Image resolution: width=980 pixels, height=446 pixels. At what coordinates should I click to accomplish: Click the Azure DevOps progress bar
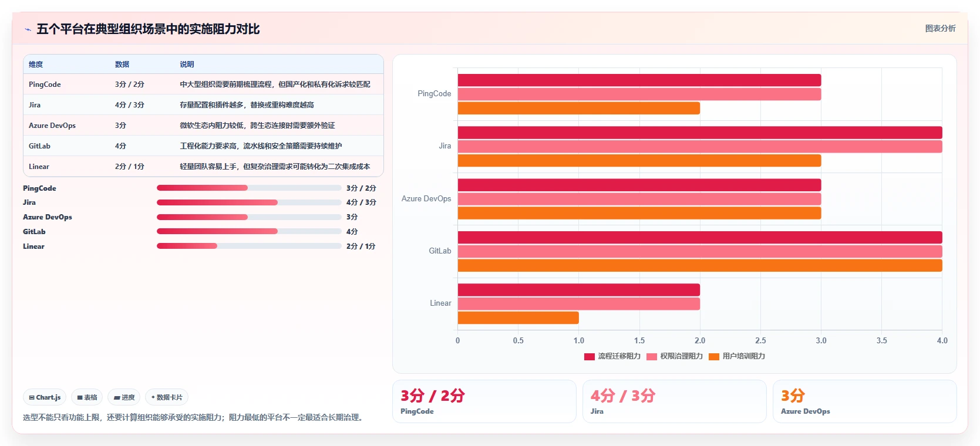pos(249,217)
